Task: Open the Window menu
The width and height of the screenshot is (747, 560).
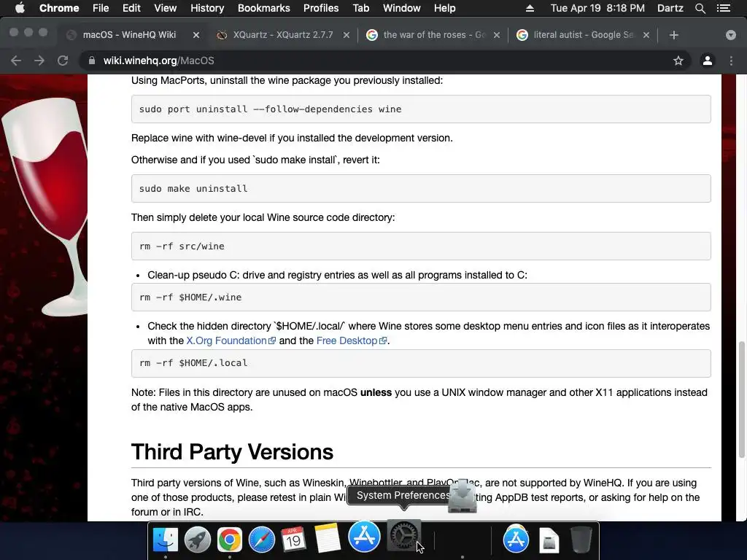Action: [402, 8]
